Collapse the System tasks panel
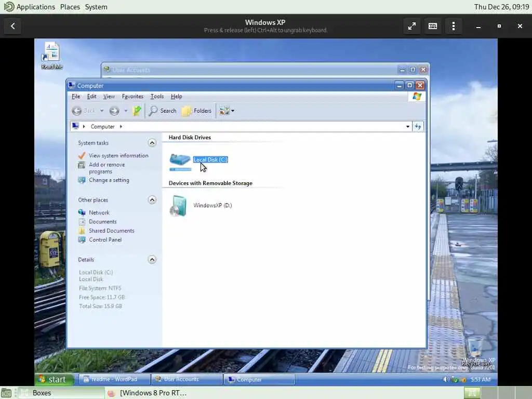Image resolution: width=532 pixels, height=399 pixels. click(152, 143)
